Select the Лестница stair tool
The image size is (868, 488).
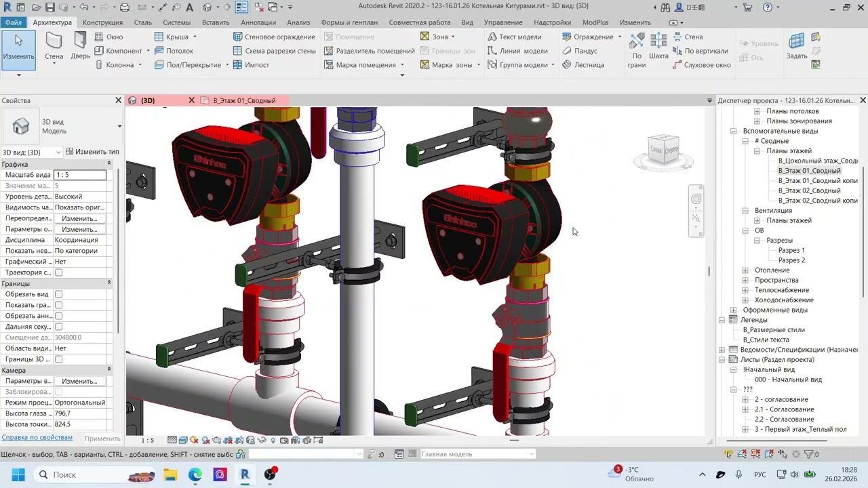click(583, 65)
